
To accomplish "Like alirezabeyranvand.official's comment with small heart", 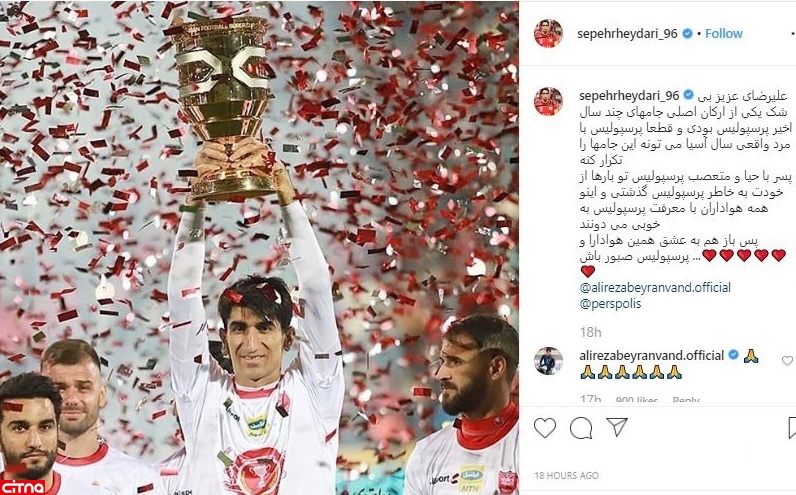I will pyautogui.click(x=787, y=360).
